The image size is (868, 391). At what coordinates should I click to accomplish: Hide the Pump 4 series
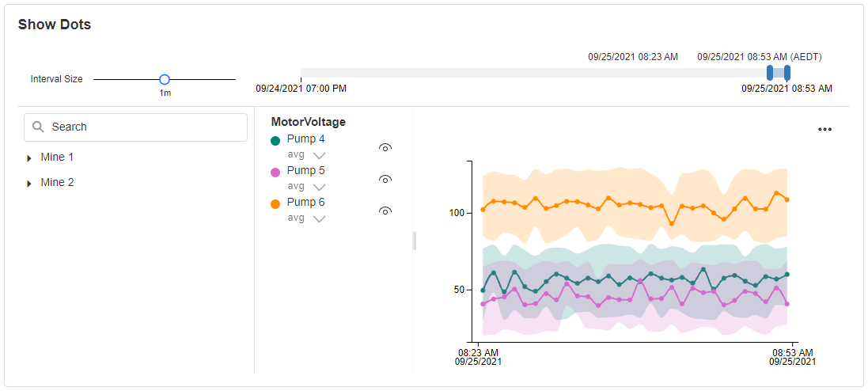click(x=385, y=147)
